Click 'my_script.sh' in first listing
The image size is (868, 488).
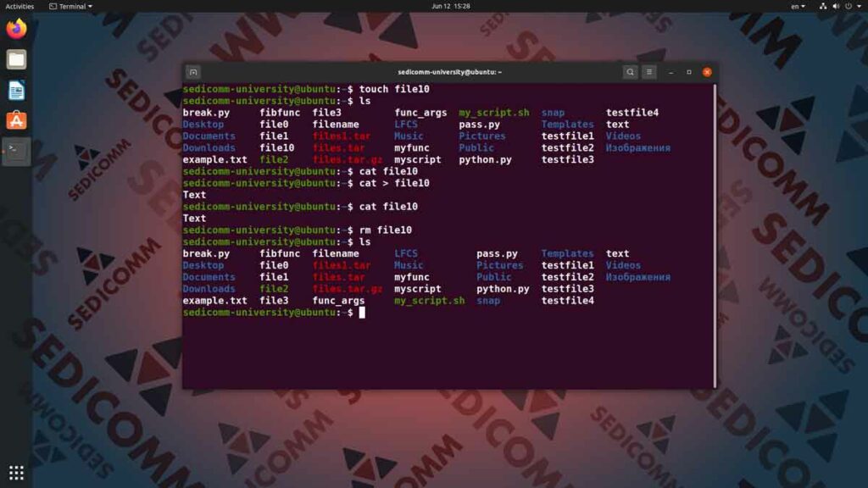point(494,113)
